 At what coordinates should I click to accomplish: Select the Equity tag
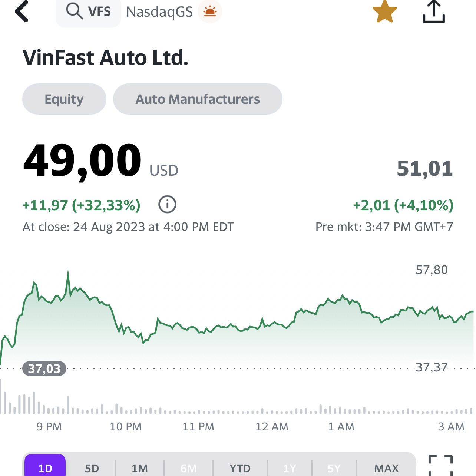tap(64, 99)
